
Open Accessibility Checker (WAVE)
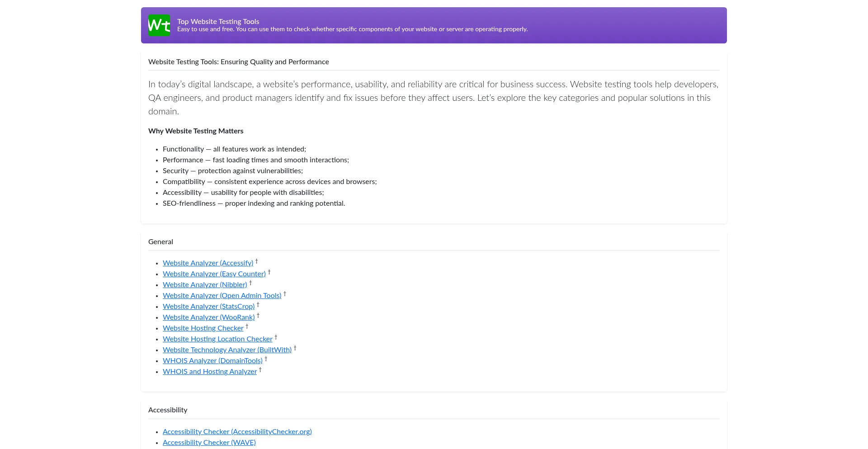(209, 443)
